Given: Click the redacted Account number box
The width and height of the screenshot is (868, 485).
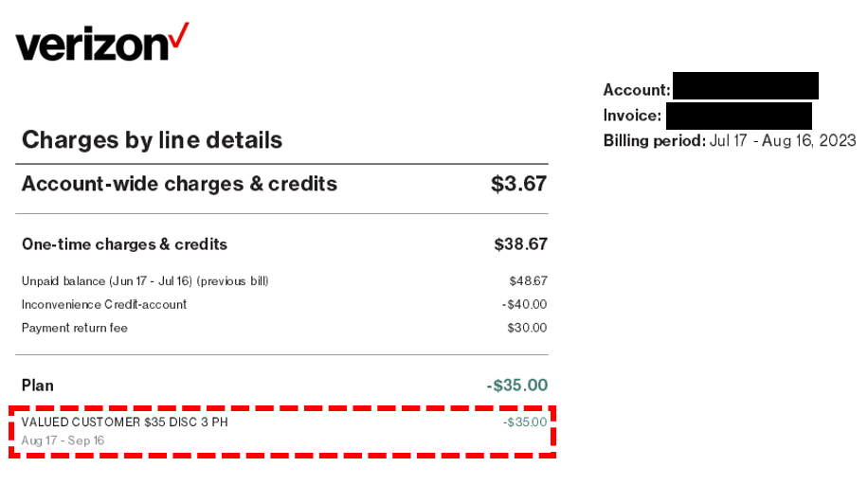Looking at the screenshot, I should click(746, 86).
